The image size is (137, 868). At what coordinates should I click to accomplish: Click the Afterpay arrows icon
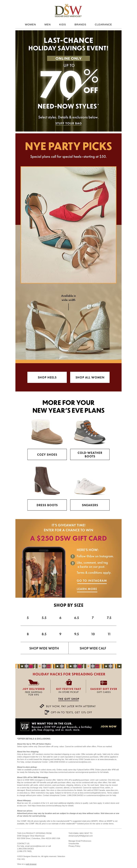[42, 706]
